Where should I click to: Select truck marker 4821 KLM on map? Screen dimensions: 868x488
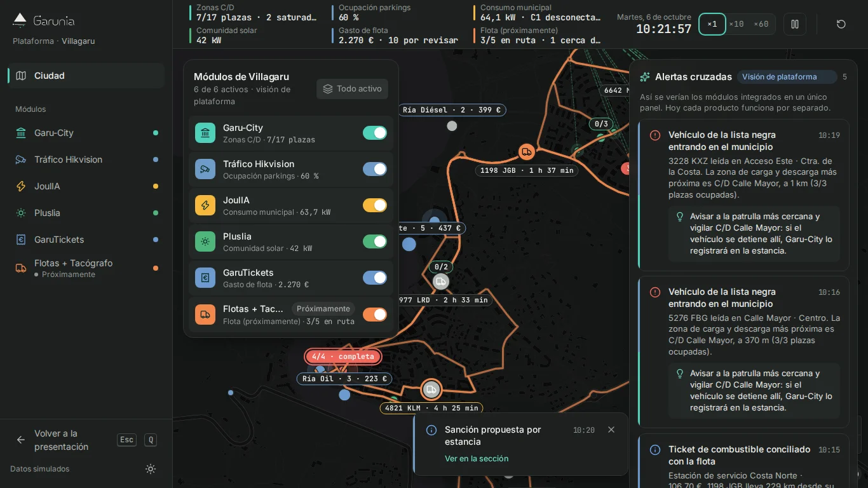pos(431,389)
